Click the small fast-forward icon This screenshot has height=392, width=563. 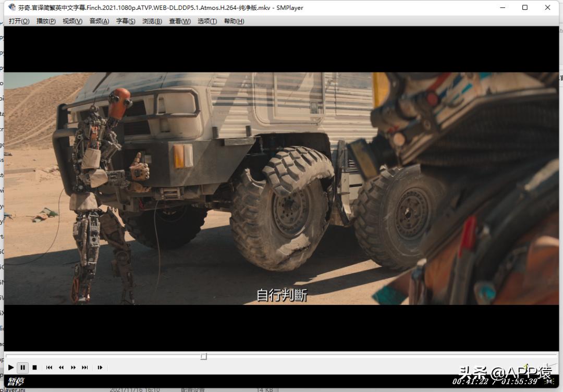[73, 367]
